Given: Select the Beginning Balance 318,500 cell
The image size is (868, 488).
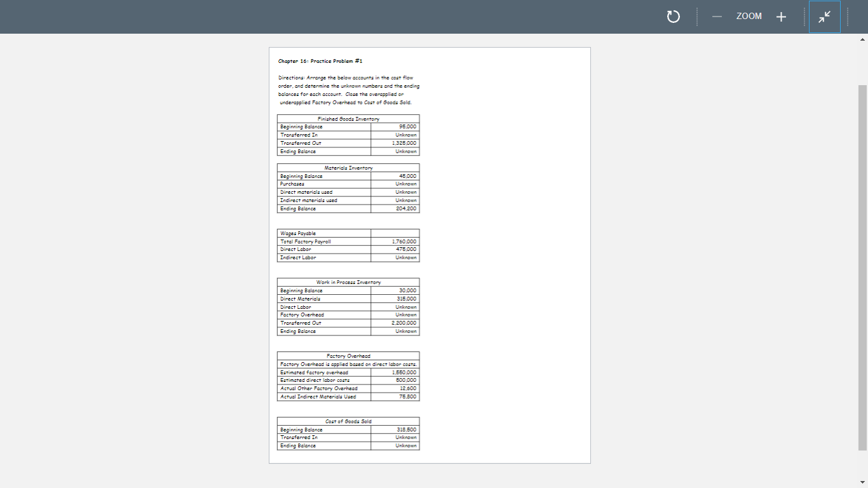Looking at the screenshot, I should click(405, 429).
